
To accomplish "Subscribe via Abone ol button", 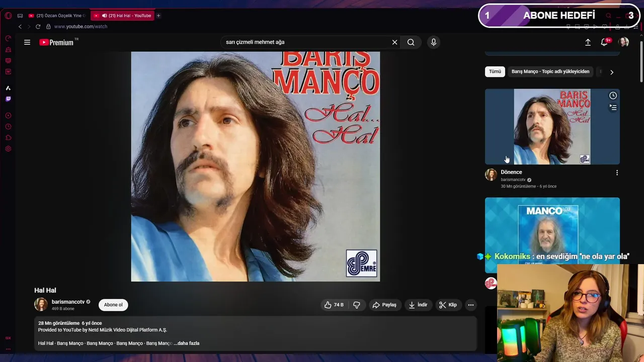I will point(113,305).
